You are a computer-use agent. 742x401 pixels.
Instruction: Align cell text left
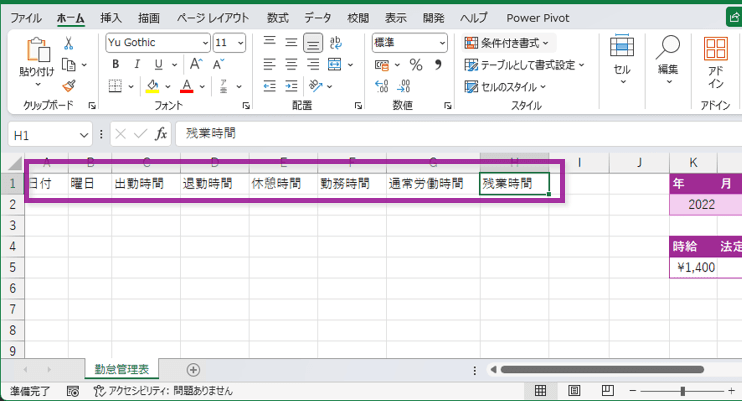pyautogui.click(x=270, y=64)
